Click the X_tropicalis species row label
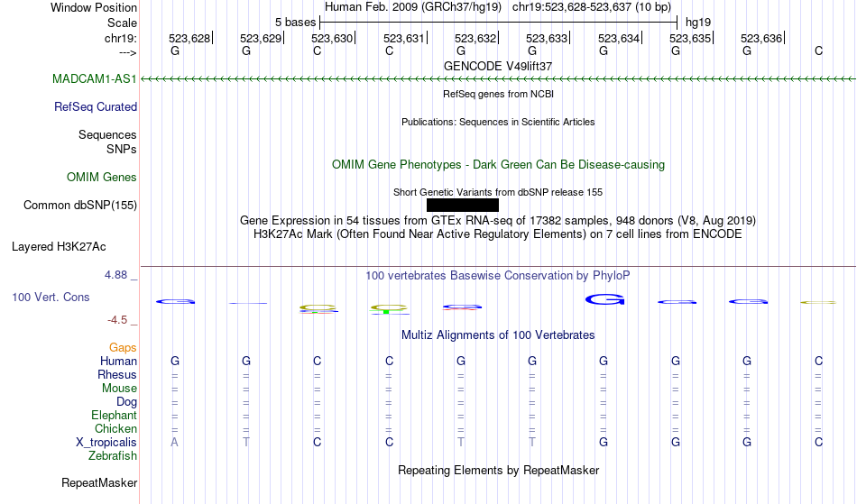This screenshot has height=504, width=857. pos(106,443)
